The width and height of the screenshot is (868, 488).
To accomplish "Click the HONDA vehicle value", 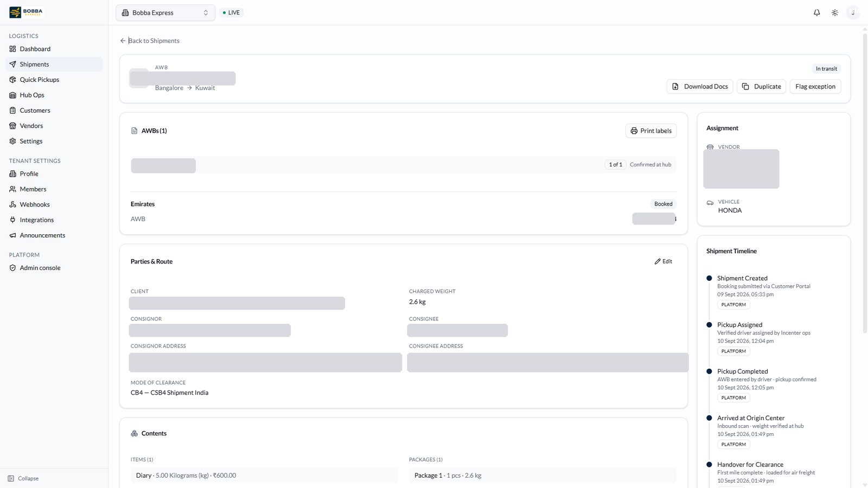I will tap(730, 210).
